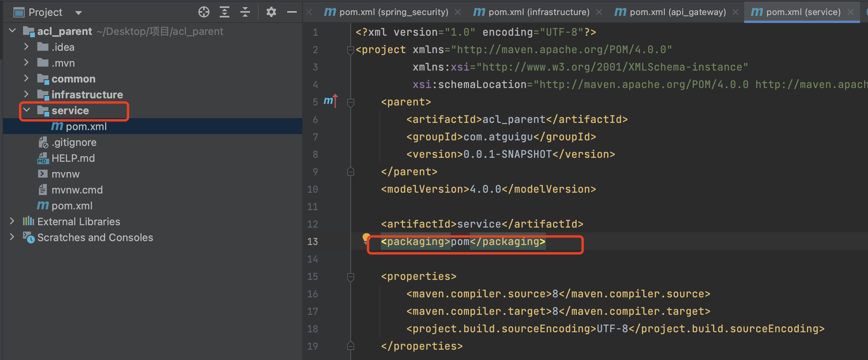Close the pom.xml (api_gateway) tab
This screenshot has height=360, width=868.
pyautogui.click(x=735, y=12)
